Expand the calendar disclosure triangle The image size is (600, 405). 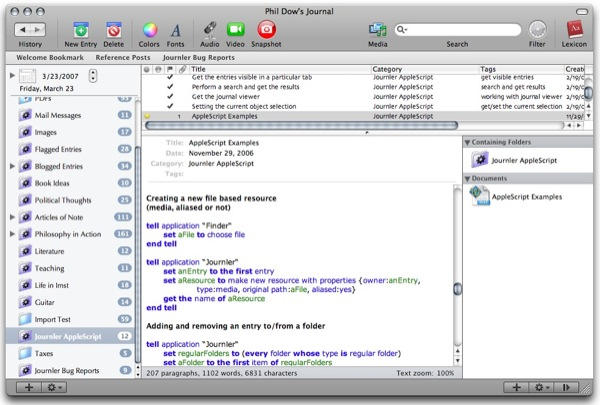coord(12,75)
